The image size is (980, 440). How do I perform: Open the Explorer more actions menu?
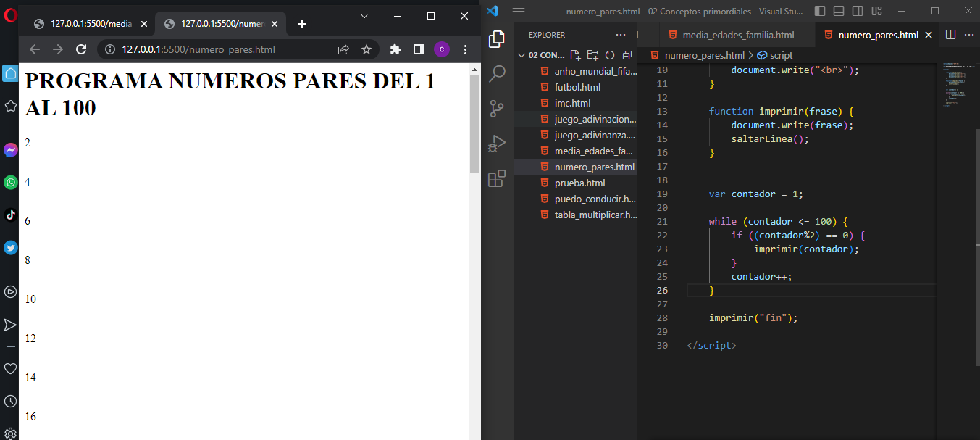621,35
